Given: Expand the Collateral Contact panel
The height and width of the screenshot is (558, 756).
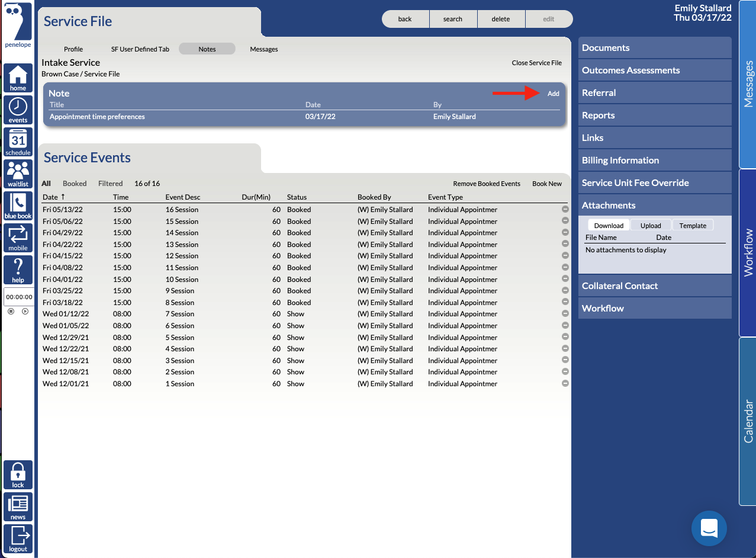Looking at the screenshot, I should pos(655,286).
